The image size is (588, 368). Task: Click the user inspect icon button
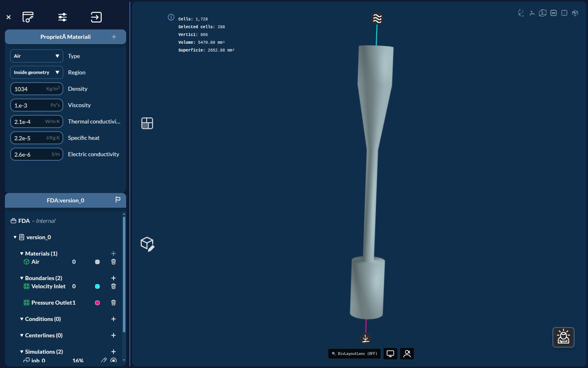tap(407, 354)
